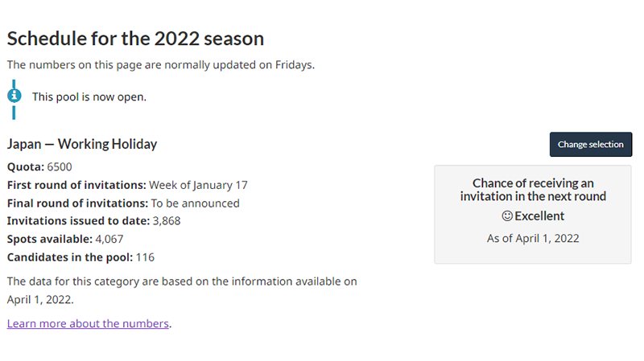
Task: Click the Chance of receiving an invitation title
Action: 533,190
